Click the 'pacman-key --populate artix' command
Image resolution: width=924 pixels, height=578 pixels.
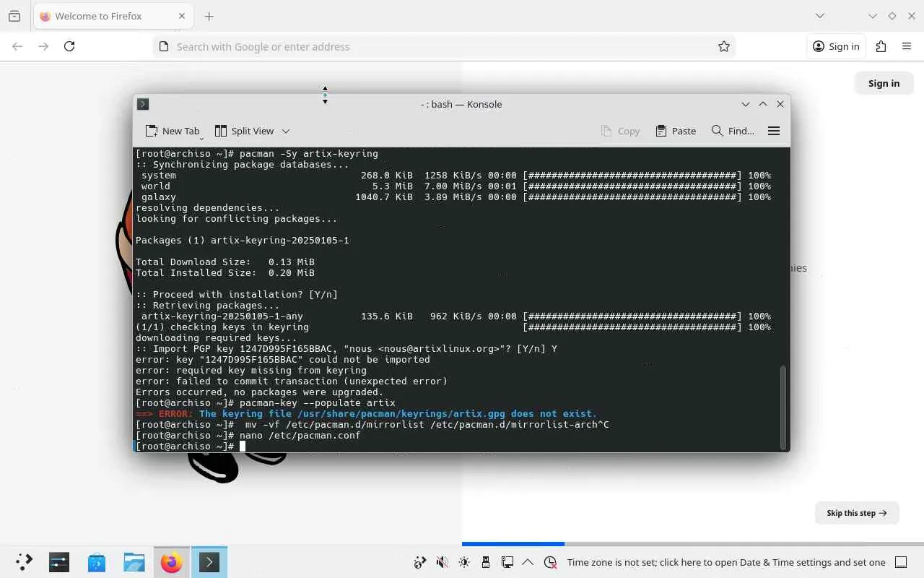point(318,403)
